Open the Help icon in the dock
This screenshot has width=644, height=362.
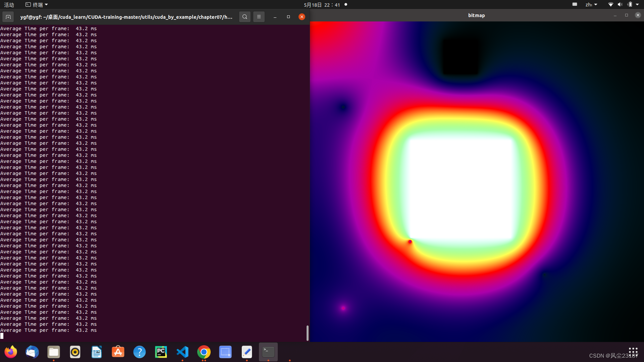tap(140, 352)
